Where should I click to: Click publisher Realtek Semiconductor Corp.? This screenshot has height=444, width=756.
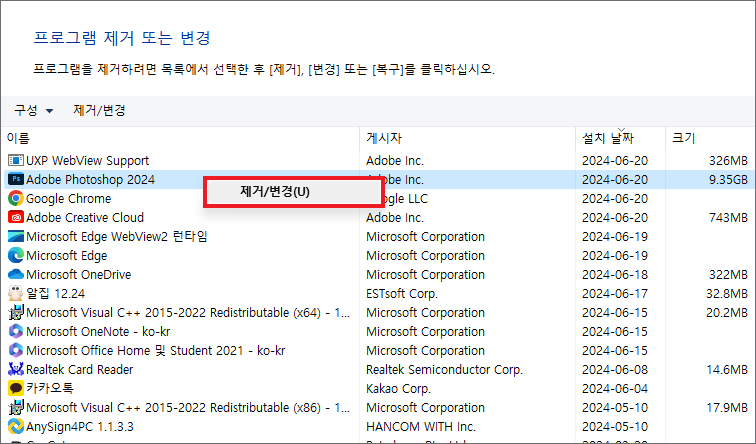coord(444,370)
